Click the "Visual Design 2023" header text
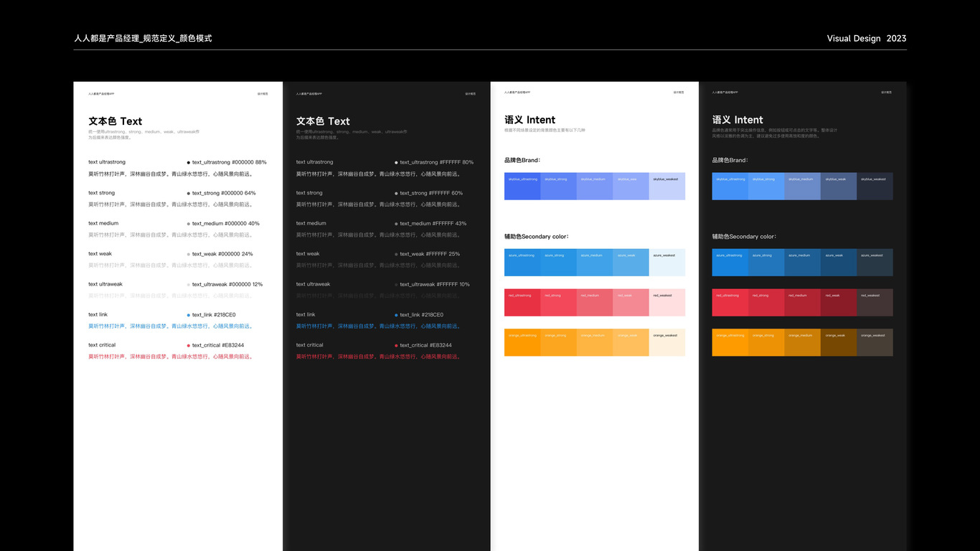This screenshot has width=980, height=551. [x=867, y=39]
